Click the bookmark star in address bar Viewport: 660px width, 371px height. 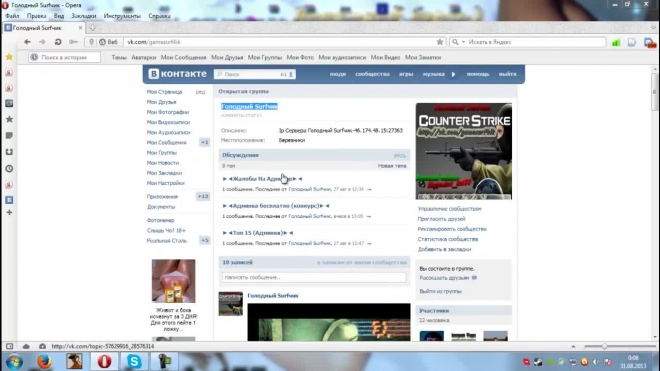(440, 42)
